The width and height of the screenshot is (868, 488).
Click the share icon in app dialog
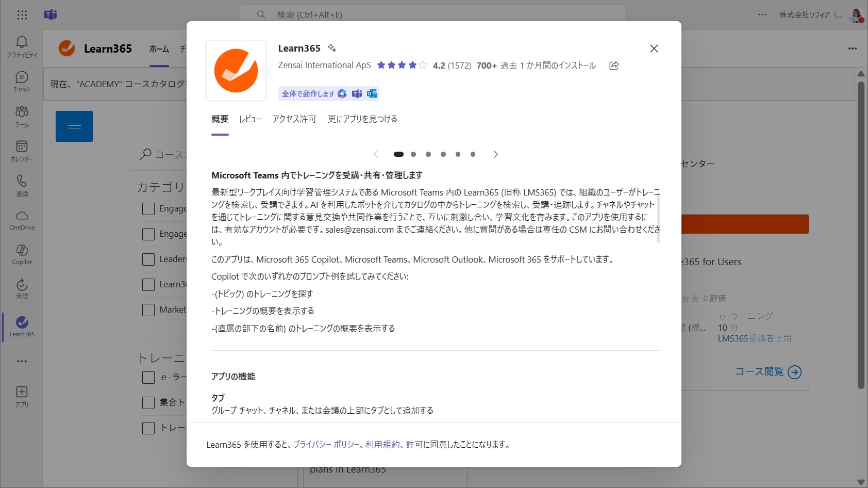614,66
